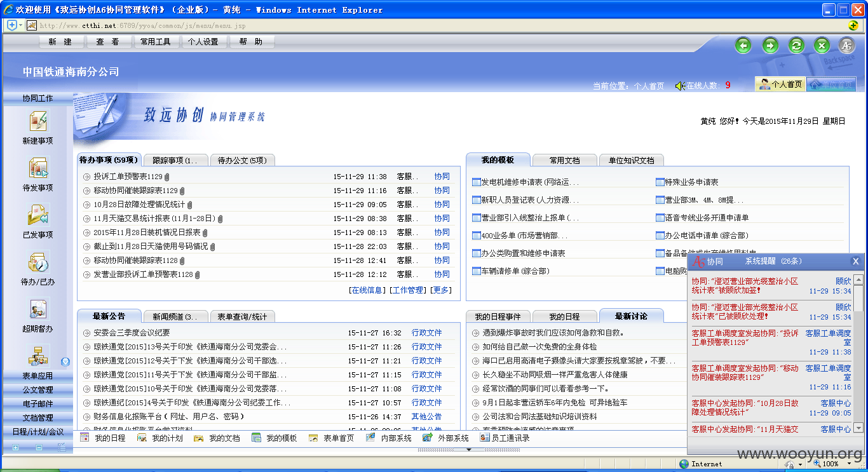Open 我的文档 in bottom shortcut bar
Screen dimensions: 868x472
(x=218, y=438)
